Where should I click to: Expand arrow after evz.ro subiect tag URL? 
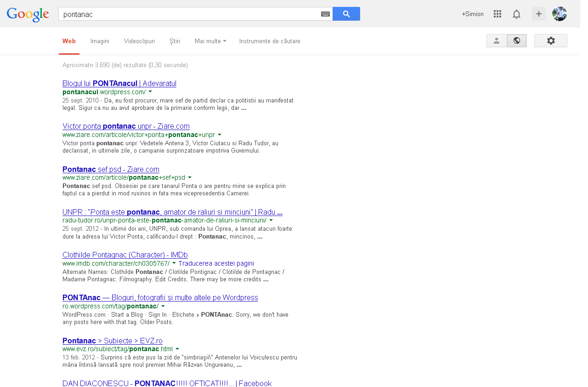pyautogui.click(x=177, y=349)
